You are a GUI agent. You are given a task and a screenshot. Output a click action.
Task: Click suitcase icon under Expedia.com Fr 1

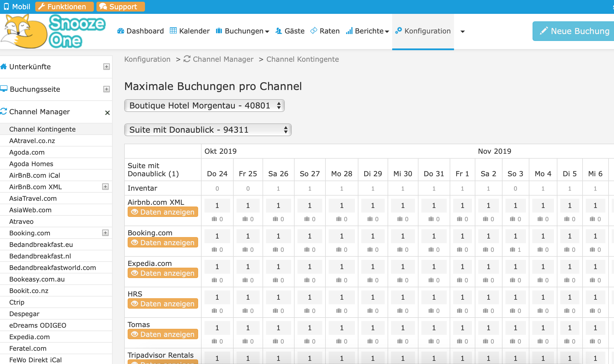(x=459, y=280)
